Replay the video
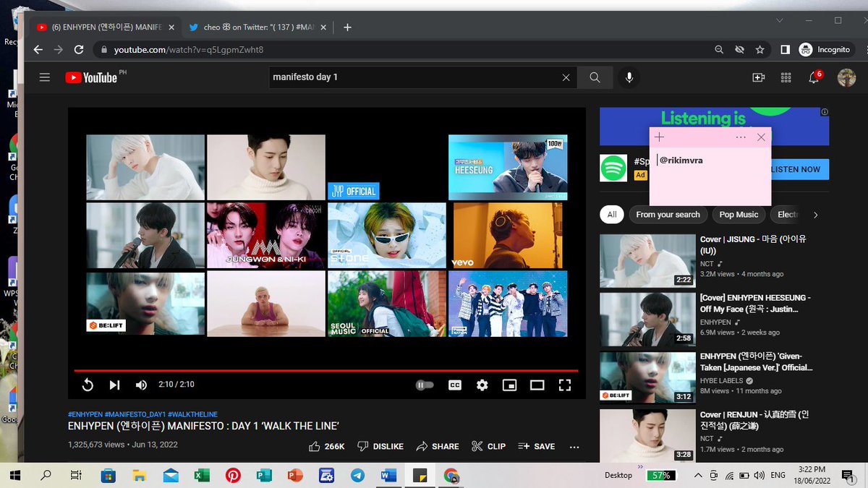This screenshot has height=488, width=868. 88,385
